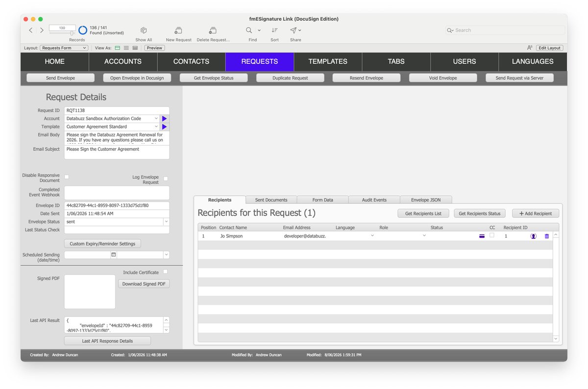This screenshot has width=588, height=389.
Task: Switch to List view icon
Action: point(126,48)
